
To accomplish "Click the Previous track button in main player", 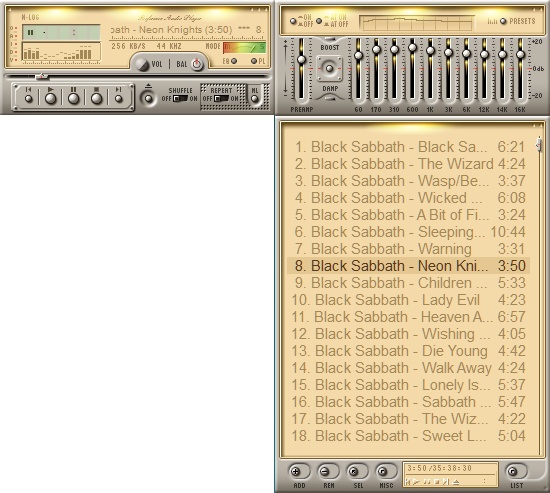I will pos(29,99).
